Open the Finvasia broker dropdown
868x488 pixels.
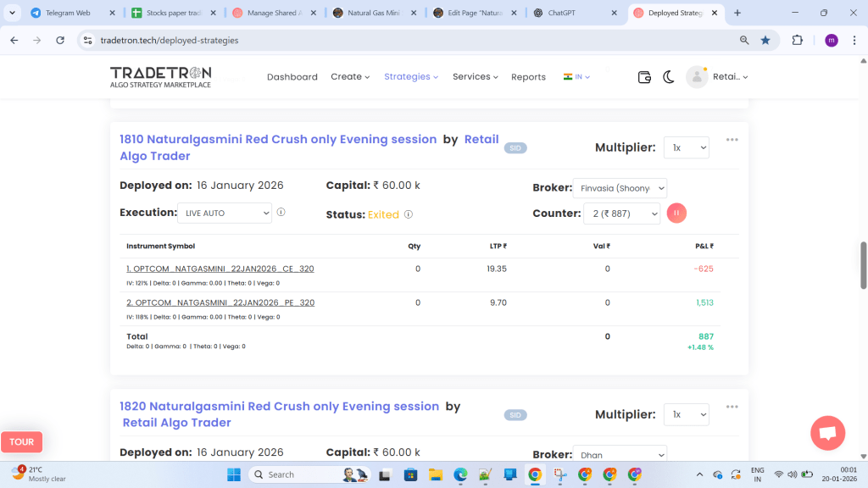[620, 188]
